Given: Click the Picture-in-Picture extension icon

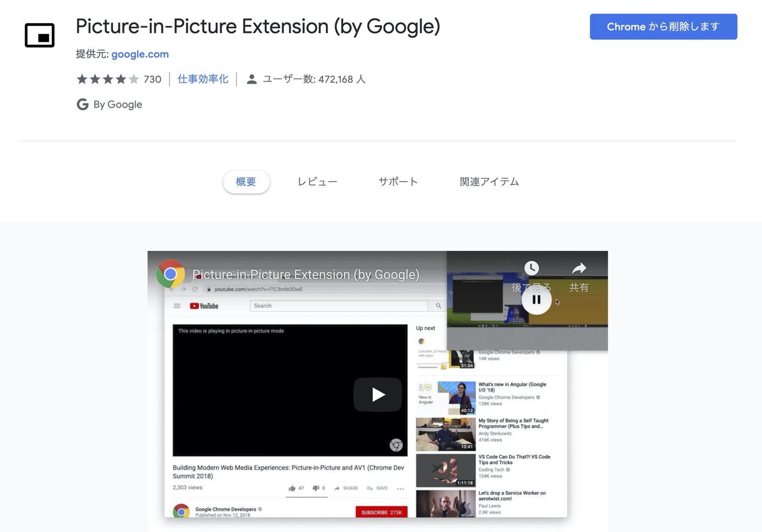Looking at the screenshot, I should coord(39,35).
